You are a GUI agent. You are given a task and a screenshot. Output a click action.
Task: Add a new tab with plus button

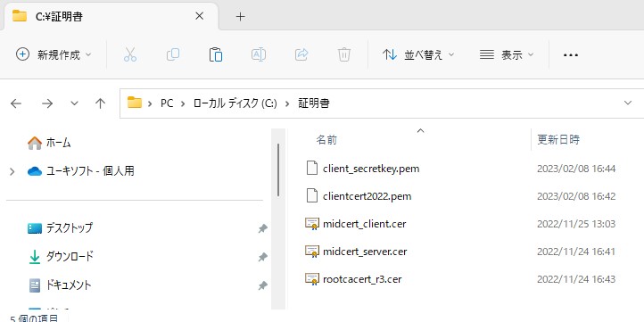241,16
